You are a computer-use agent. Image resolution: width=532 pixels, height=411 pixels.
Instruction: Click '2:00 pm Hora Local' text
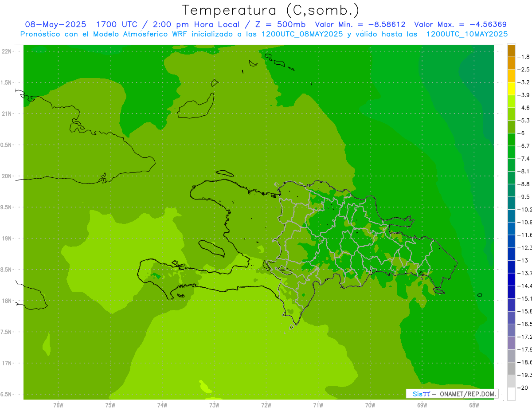[x=196, y=24]
